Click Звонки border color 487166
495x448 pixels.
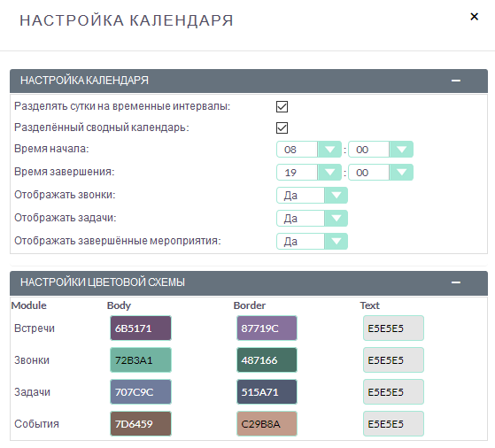[x=267, y=360]
